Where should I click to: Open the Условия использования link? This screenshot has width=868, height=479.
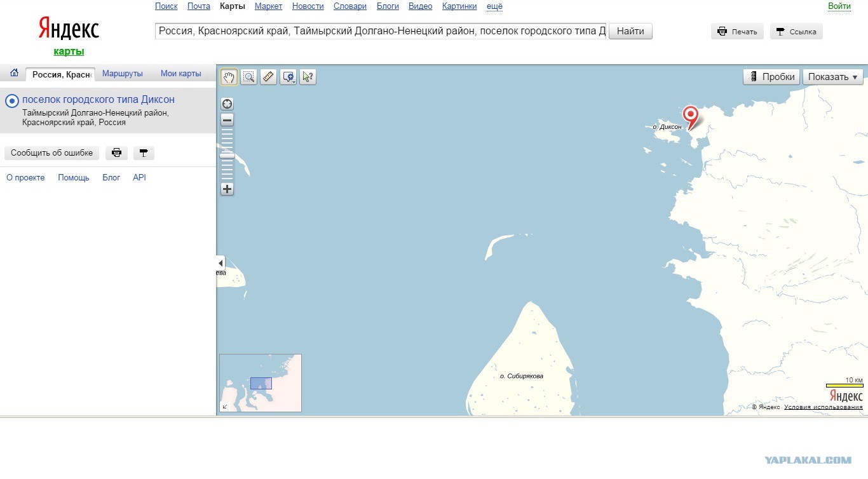[824, 407]
